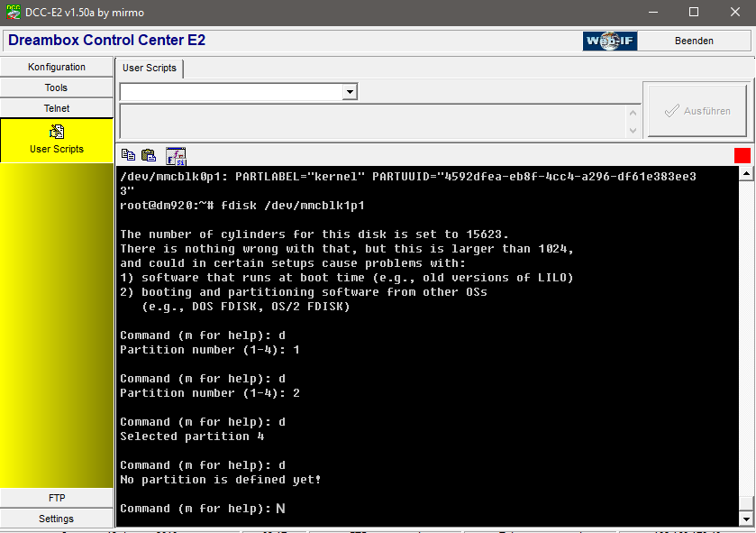Click the paste clipboard icon

(x=149, y=155)
